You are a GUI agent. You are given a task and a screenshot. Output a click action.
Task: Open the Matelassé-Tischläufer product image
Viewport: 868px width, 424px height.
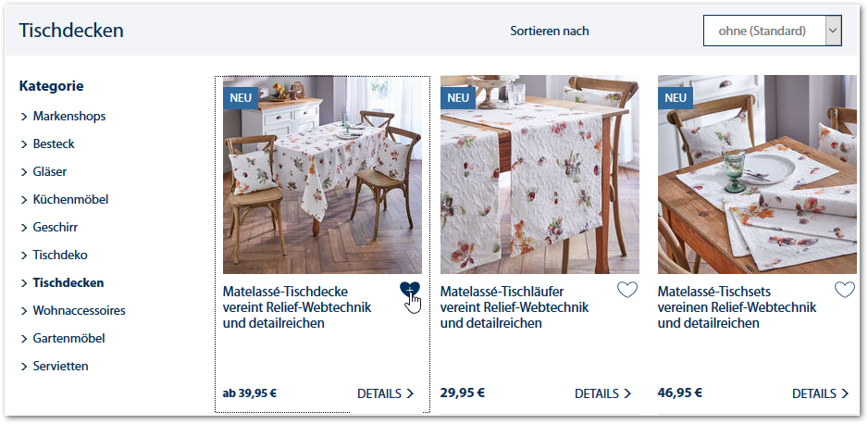click(x=539, y=174)
